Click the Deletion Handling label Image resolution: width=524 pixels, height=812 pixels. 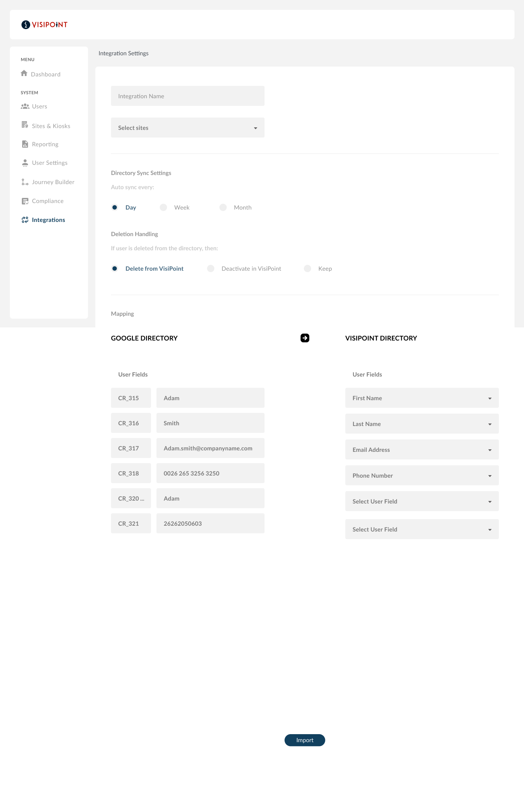(x=134, y=234)
